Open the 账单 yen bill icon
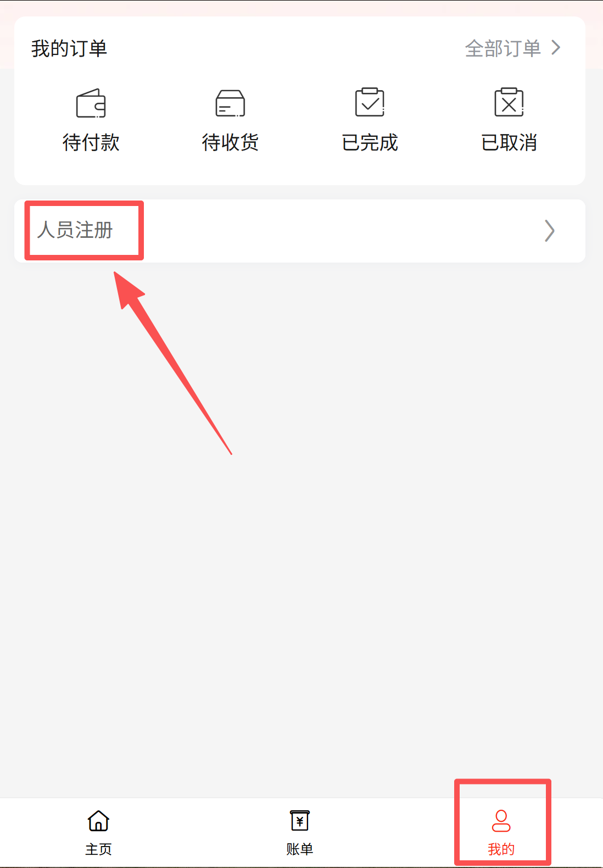The image size is (603, 868). tap(300, 821)
